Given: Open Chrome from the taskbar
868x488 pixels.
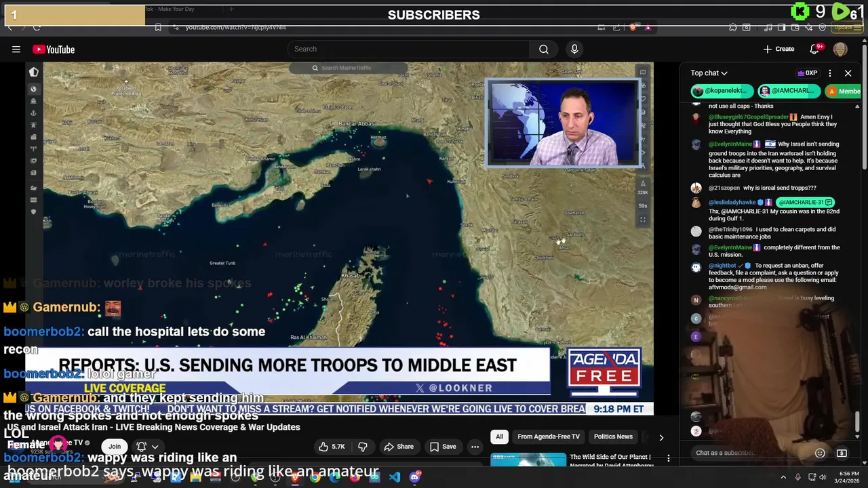Looking at the screenshot, I should pyautogui.click(x=315, y=477).
